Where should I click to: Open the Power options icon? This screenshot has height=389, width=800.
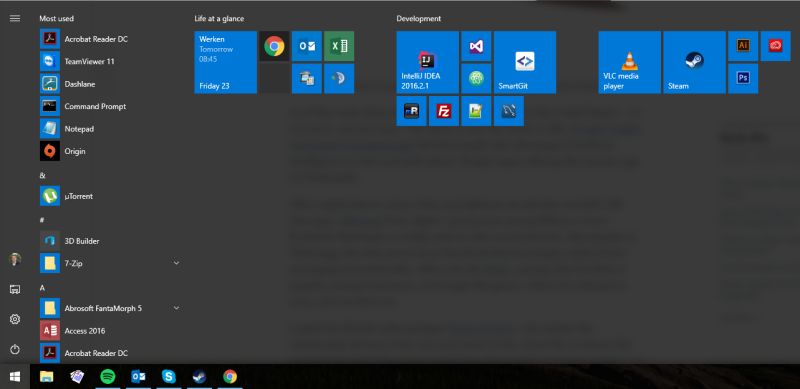(x=15, y=350)
